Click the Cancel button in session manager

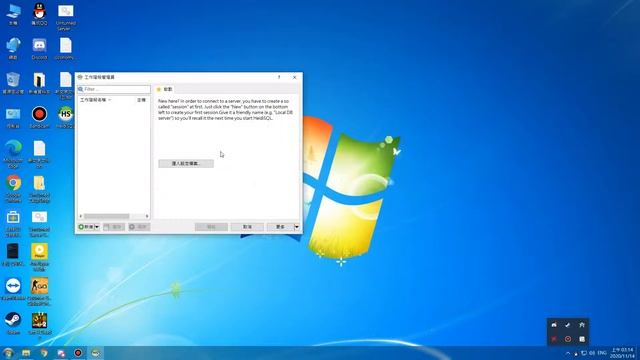(x=247, y=227)
